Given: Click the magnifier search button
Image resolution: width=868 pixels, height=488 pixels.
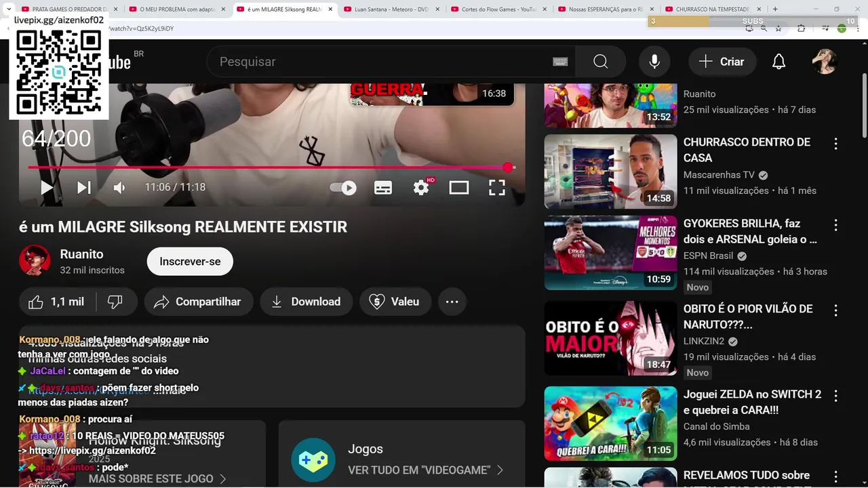Looking at the screenshot, I should [601, 62].
